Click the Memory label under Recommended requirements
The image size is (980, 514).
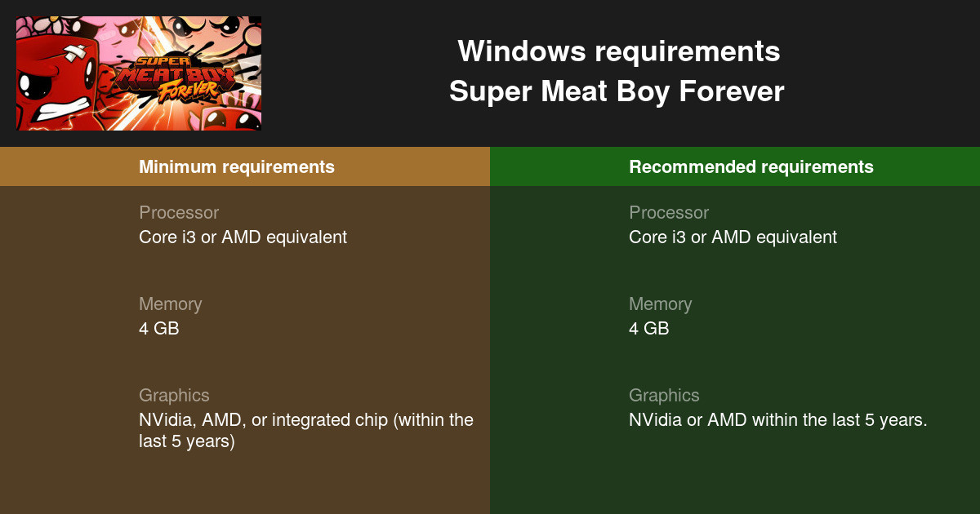coord(660,304)
